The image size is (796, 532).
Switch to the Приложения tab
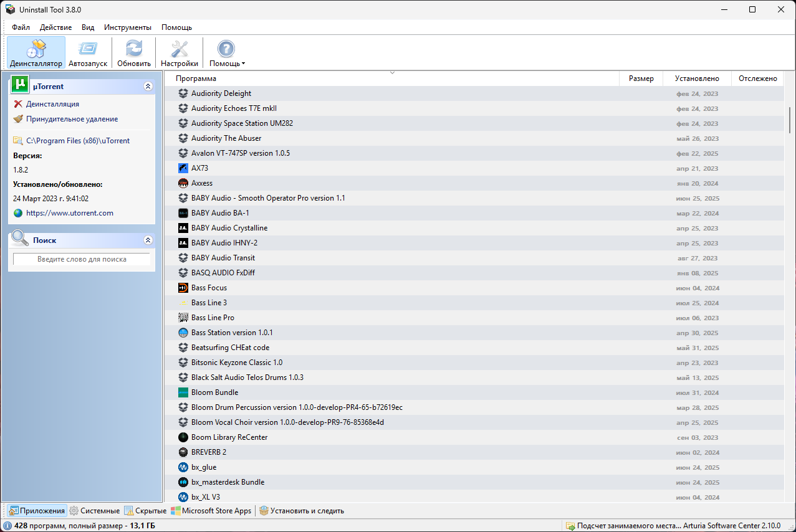(x=37, y=511)
